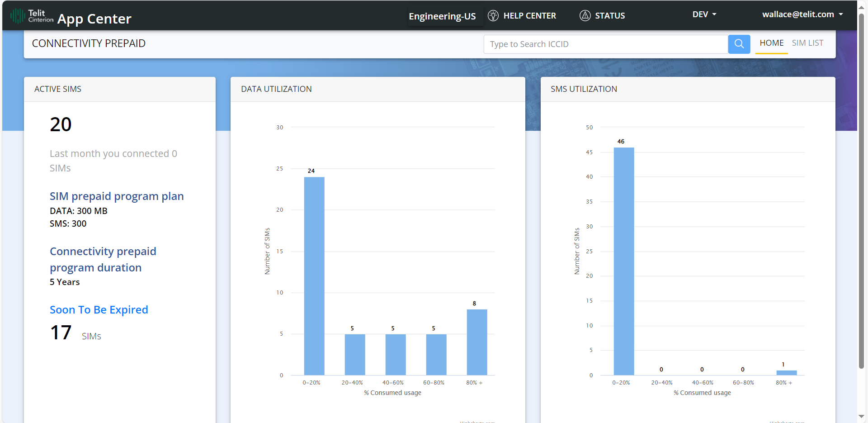Viewport: 868px width, 423px height.
Task: Click the STATUS text link
Action: pyautogui.click(x=610, y=16)
